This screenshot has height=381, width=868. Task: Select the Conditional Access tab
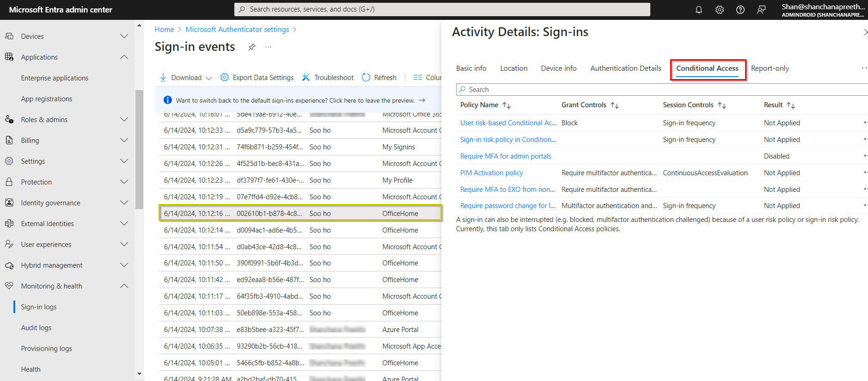[x=707, y=68]
